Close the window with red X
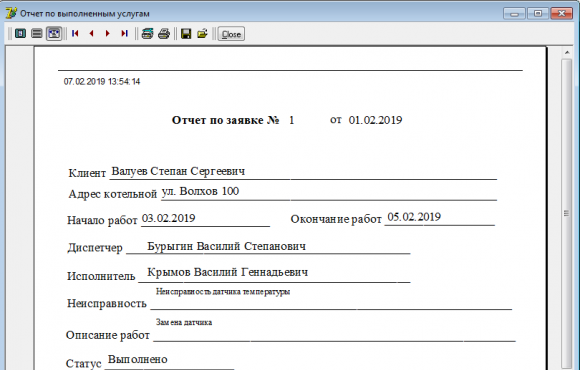The height and width of the screenshot is (370, 580). tap(562, 14)
